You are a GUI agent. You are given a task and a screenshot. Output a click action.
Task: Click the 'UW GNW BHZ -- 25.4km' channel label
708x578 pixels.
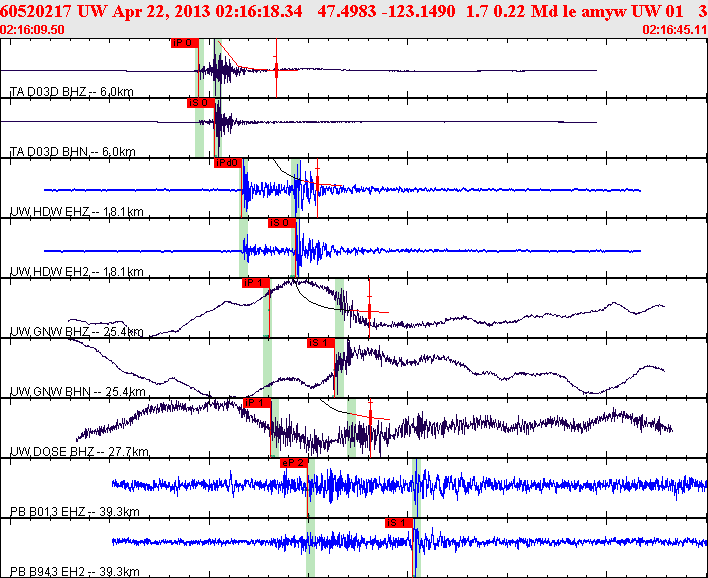[77, 332]
